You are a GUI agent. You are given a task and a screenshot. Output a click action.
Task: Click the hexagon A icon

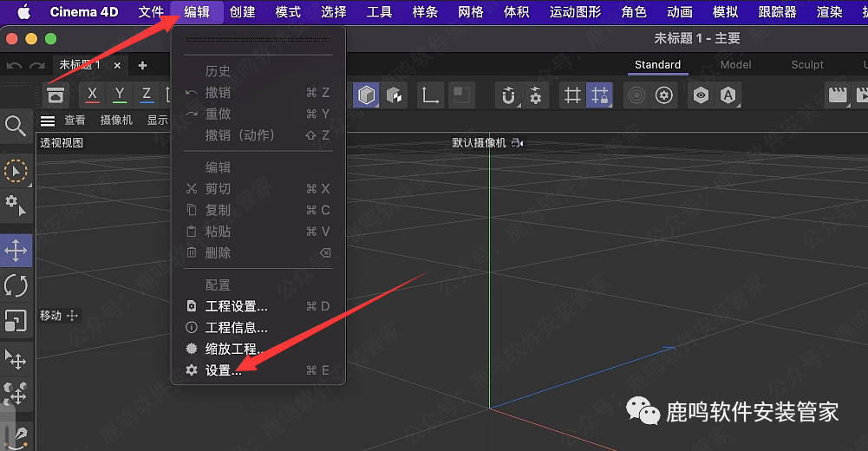tap(728, 95)
